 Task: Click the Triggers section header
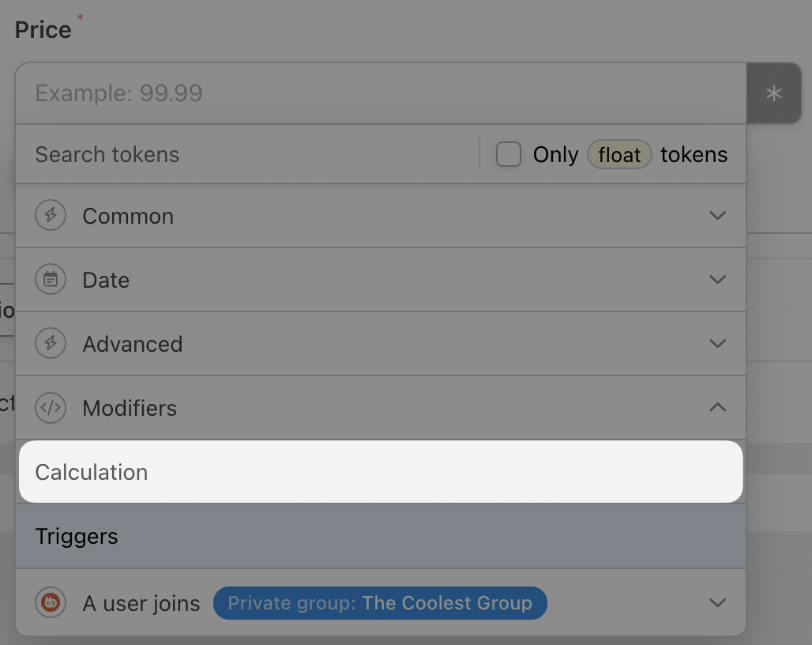pyautogui.click(x=381, y=536)
